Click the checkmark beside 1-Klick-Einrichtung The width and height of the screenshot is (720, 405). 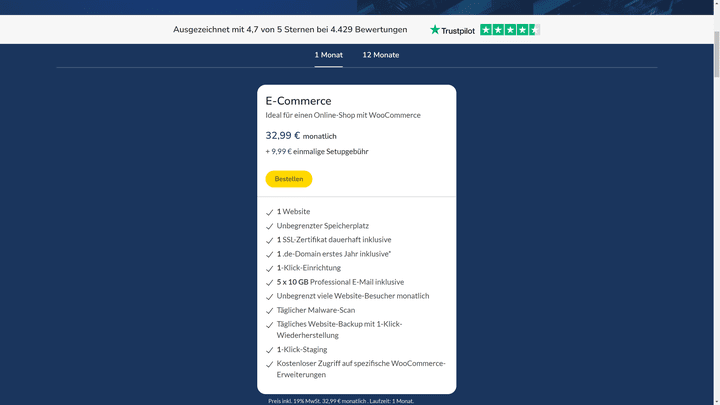point(270,268)
